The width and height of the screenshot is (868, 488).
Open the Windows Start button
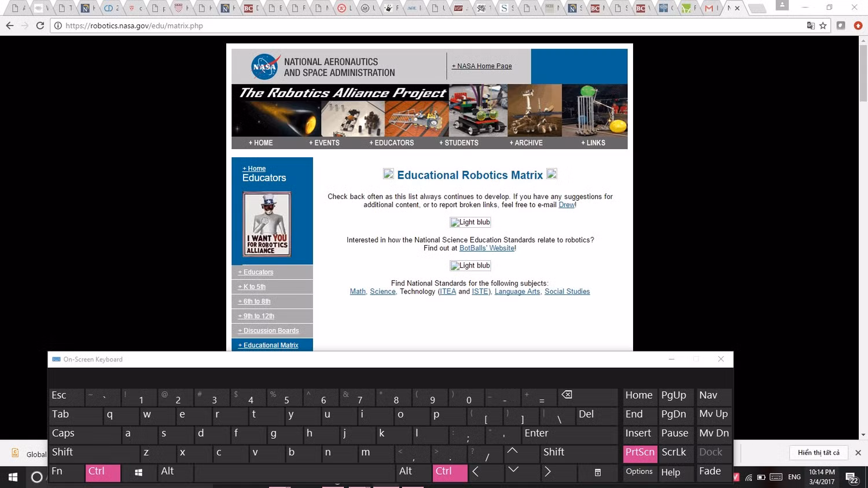(13, 477)
